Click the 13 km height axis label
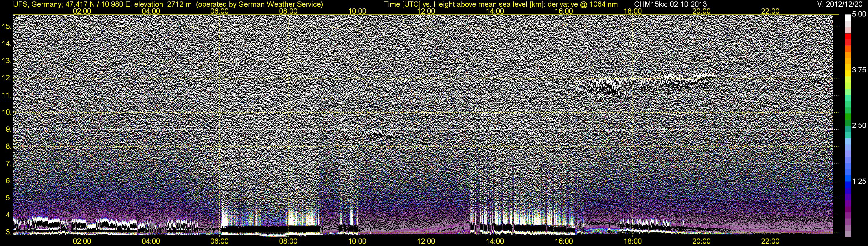Viewport: 868px width, 246px height. (7, 61)
